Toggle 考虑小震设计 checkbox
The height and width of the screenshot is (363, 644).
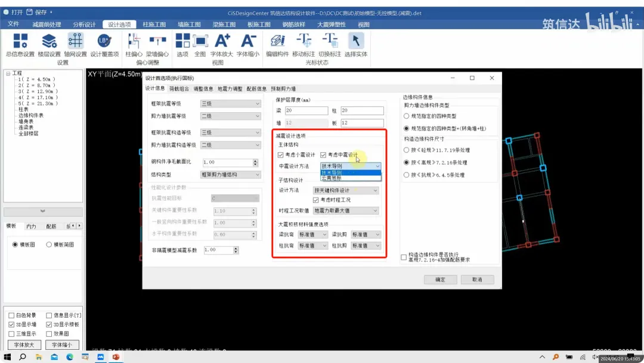point(280,155)
